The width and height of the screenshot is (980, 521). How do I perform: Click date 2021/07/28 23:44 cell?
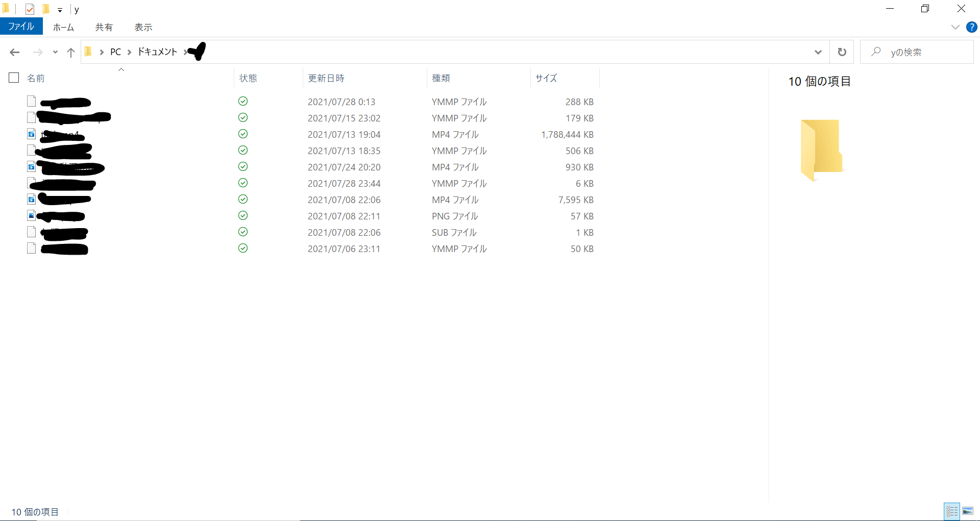pyautogui.click(x=344, y=184)
